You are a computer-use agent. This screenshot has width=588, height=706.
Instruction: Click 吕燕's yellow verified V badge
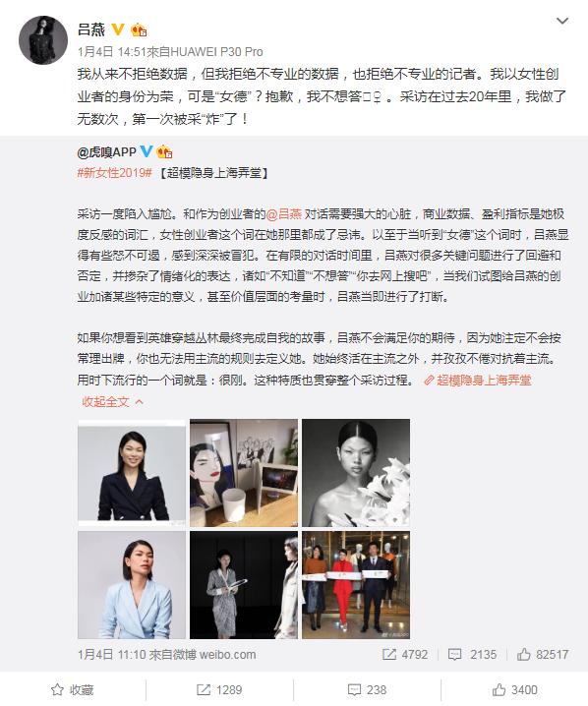[118, 29]
